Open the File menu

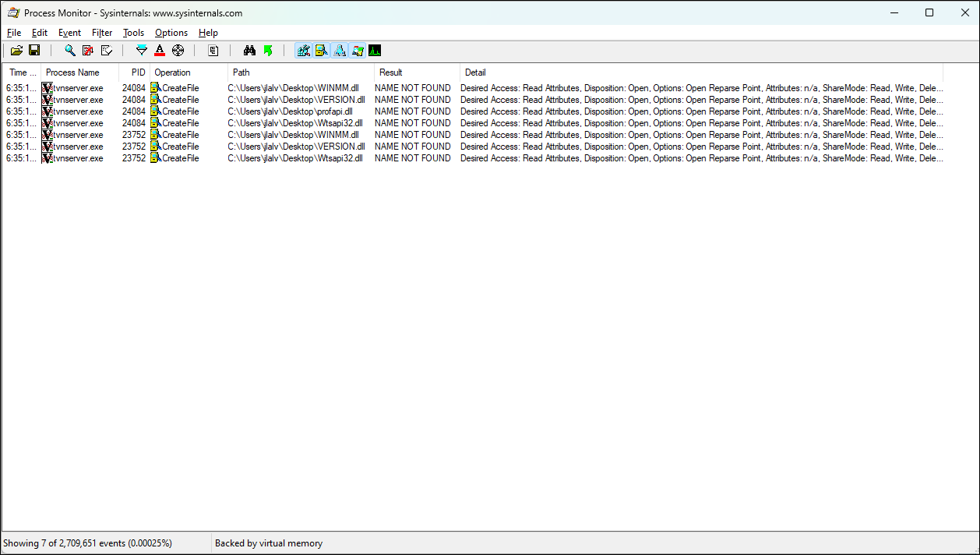(x=14, y=33)
